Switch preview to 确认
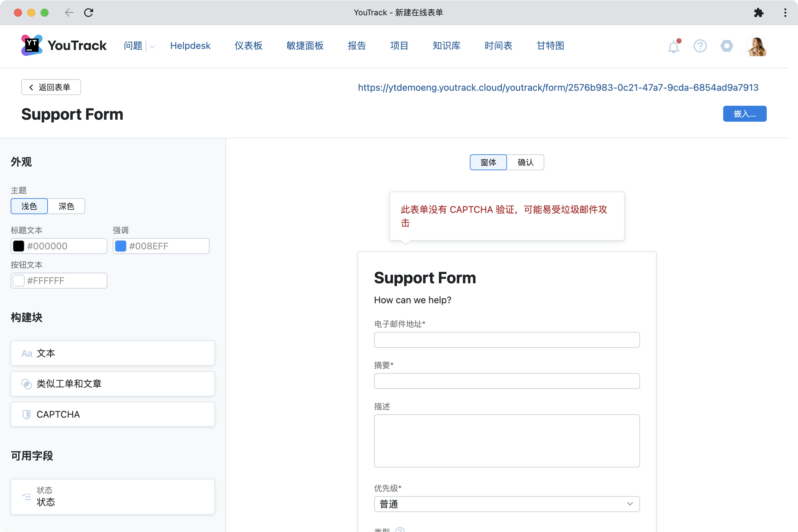 point(526,162)
